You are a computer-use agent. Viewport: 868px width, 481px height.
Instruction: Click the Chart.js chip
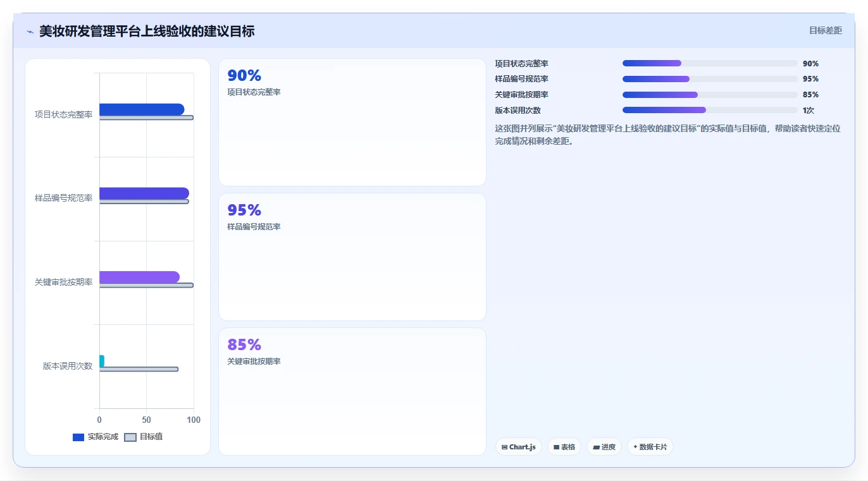tap(519, 447)
